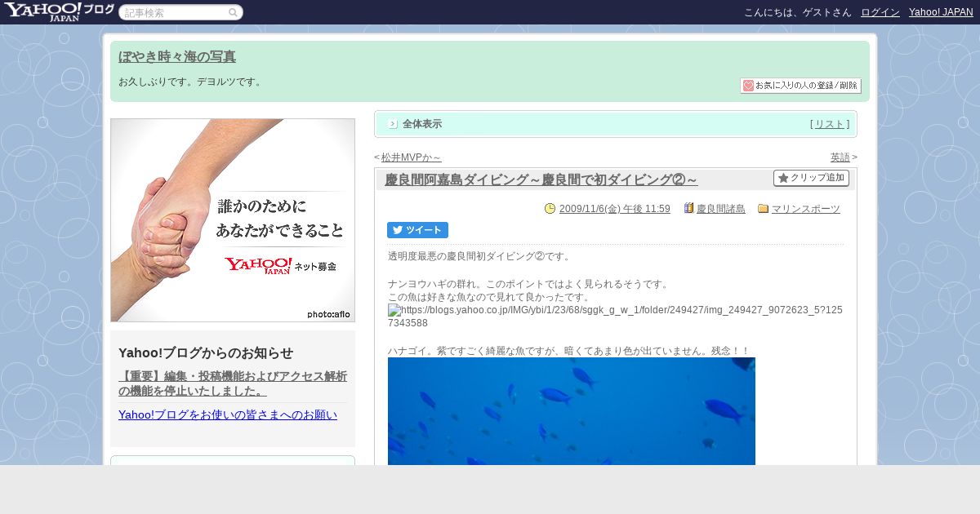This screenshot has width=980, height=514.
Task: Click the search magnifier icon
Action: (x=234, y=12)
